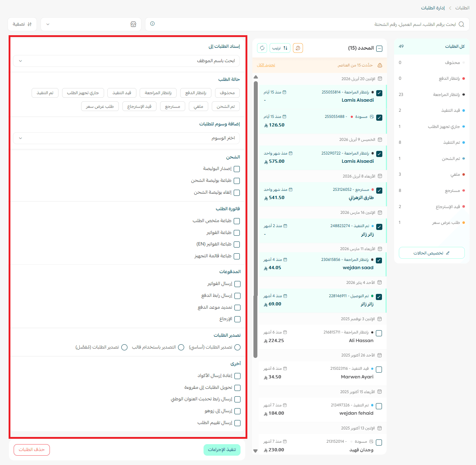Click scrollbar up arrow in orders list
Viewport: 476px width, 465px height.
click(256, 77)
